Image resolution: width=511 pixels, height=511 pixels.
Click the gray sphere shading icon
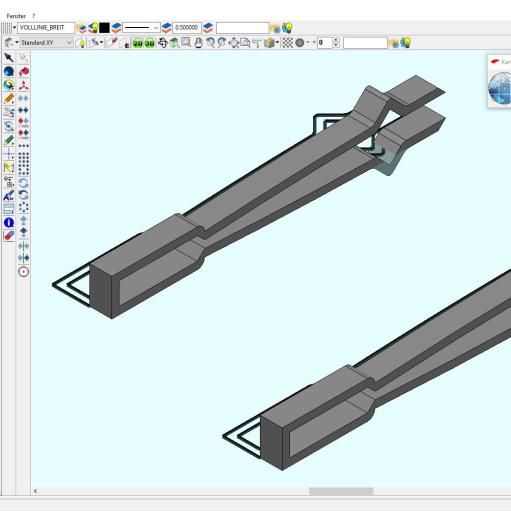point(300,43)
